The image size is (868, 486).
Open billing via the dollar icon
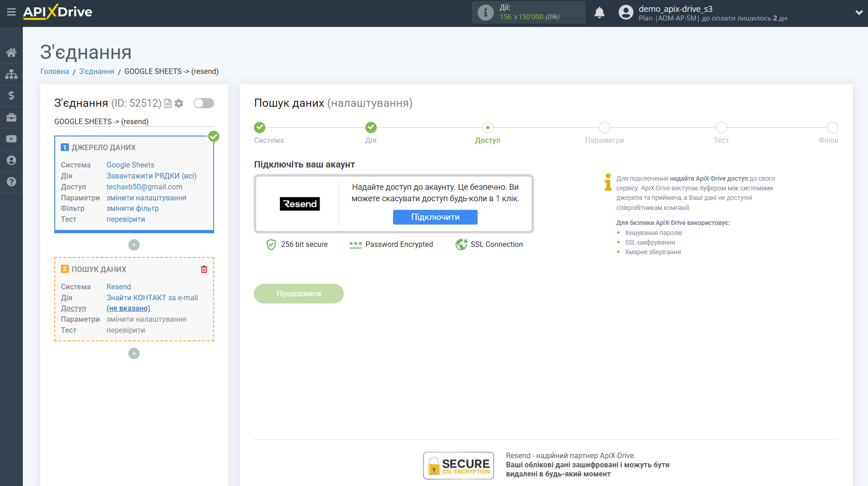pos(11,95)
